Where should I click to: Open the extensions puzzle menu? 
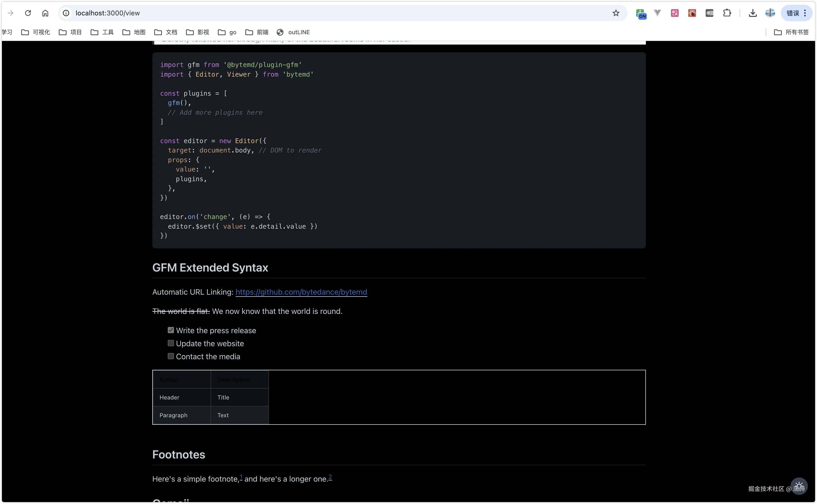(x=727, y=13)
